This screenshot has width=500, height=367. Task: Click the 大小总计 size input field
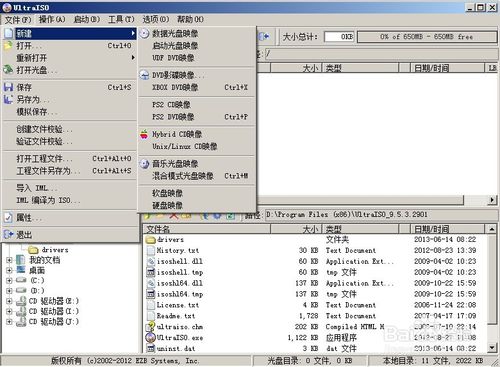coord(339,37)
